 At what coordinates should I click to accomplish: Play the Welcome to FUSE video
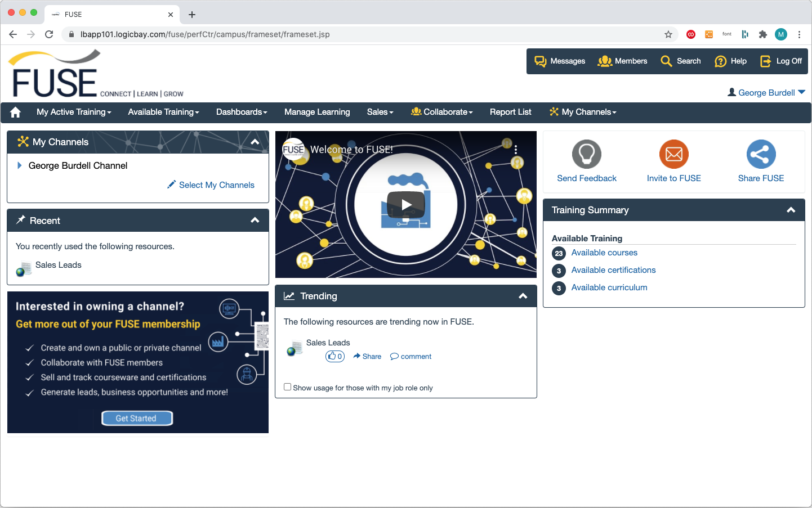[x=406, y=205]
